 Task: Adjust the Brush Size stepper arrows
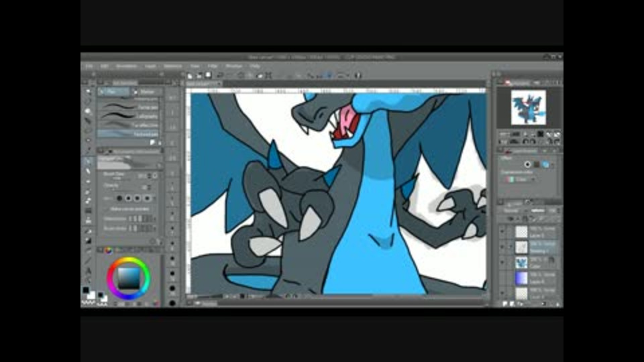(150, 176)
